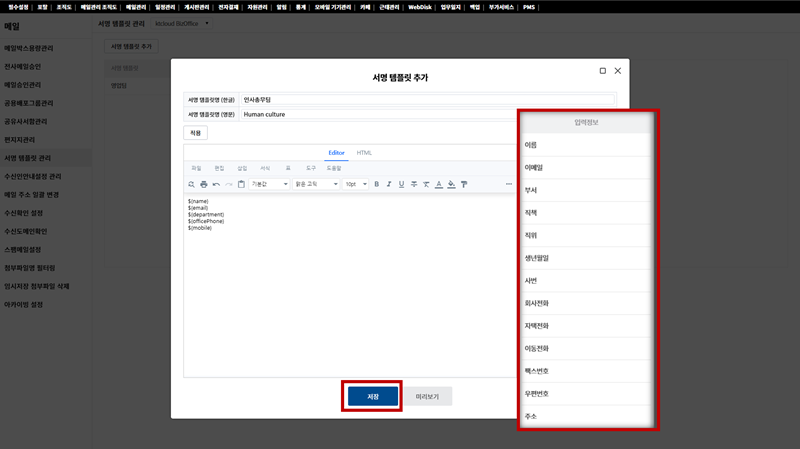Open WebDisk in top navigation
The width and height of the screenshot is (800, 449).
pos(420,7)
